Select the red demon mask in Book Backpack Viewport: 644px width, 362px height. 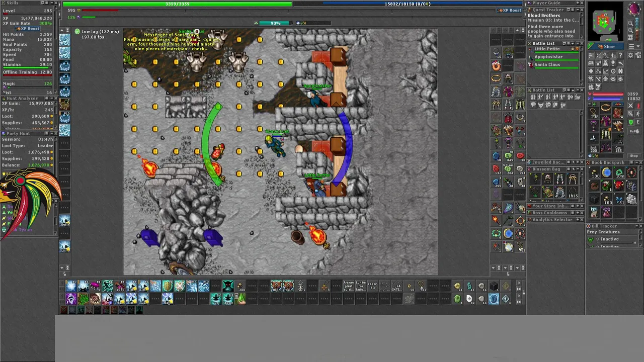[619, 186]
